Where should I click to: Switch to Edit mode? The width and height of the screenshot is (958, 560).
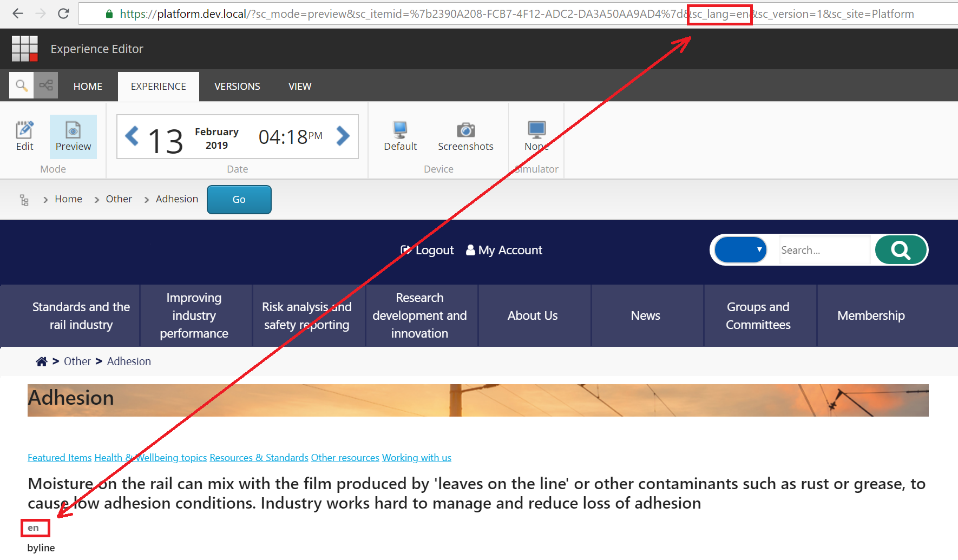24,136
